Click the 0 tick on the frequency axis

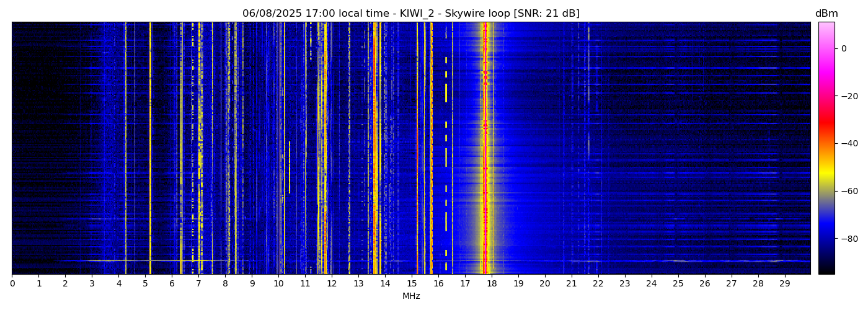tap(12, 284)
